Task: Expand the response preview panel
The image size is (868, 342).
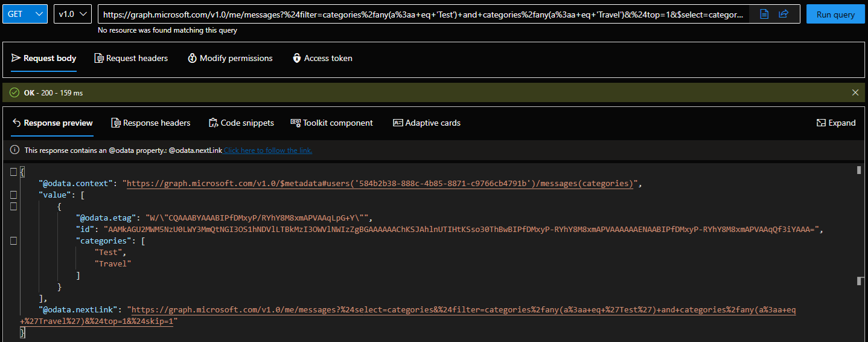Action: point(836,123)
